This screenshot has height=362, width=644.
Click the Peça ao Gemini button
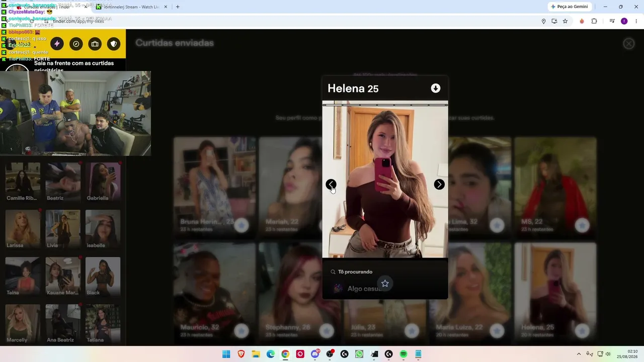point(570,7)
